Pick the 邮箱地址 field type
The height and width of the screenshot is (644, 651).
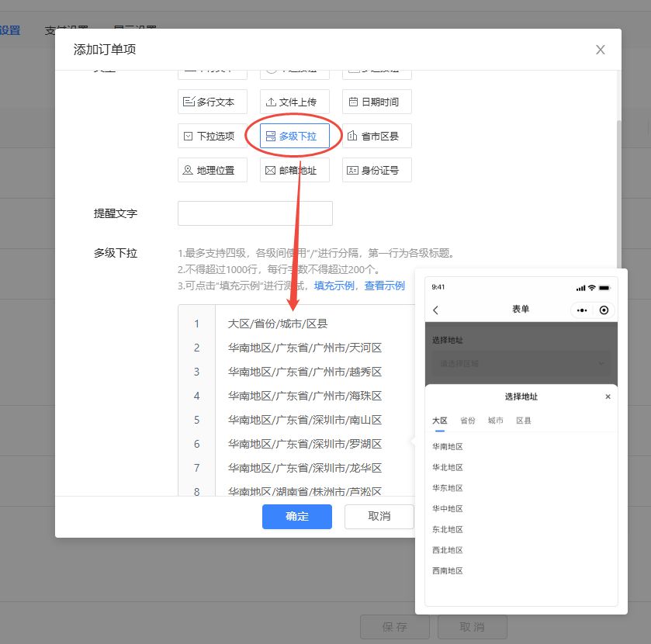point(295,170)
